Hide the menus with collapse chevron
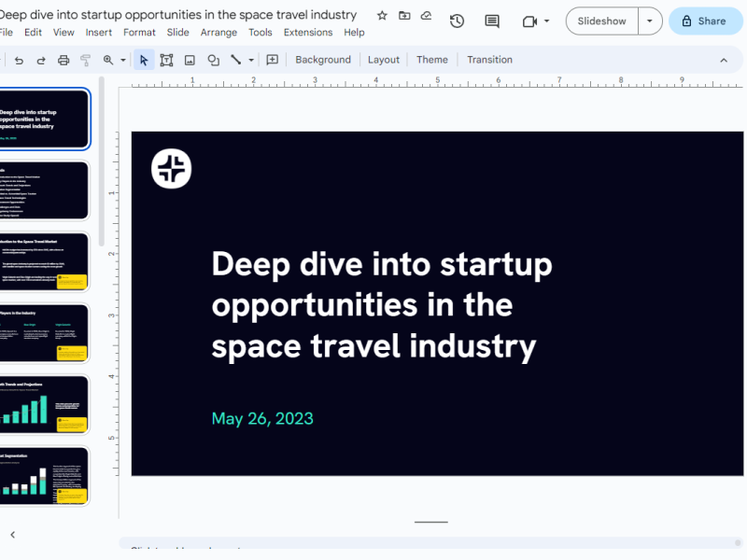The width and height of the screenshot is (747, 560). coord(724,60)
